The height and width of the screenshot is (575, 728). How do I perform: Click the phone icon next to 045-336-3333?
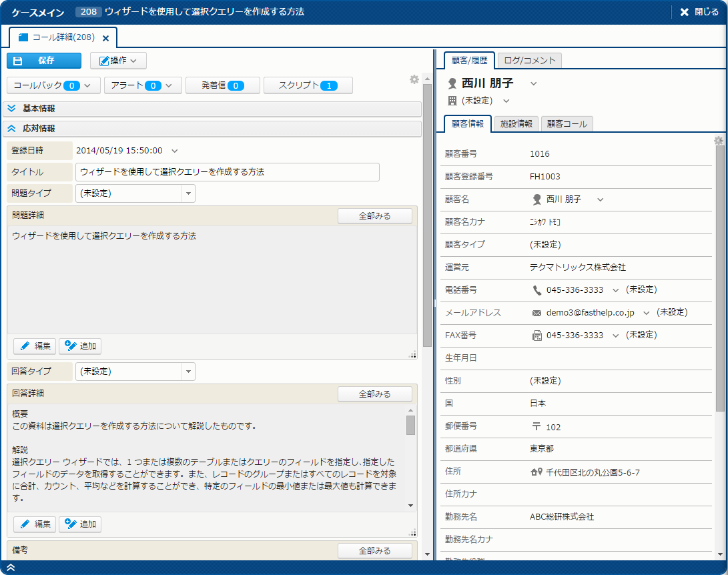pos(537,290)
